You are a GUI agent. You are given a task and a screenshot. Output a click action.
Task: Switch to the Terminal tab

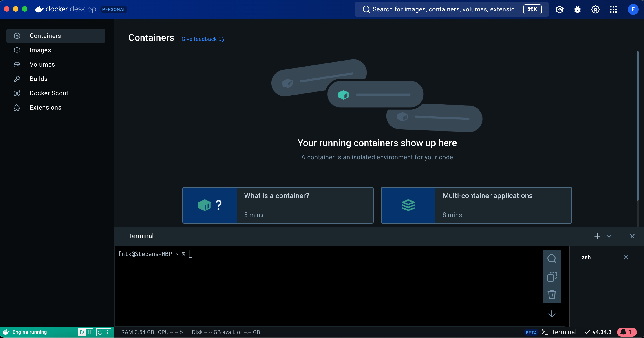tap(141, 236)
